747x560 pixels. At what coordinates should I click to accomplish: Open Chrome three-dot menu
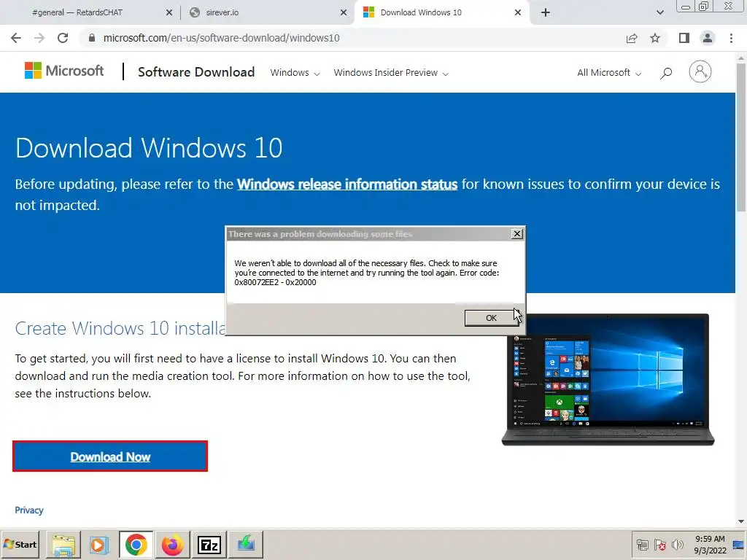click(x=731, y=38)
